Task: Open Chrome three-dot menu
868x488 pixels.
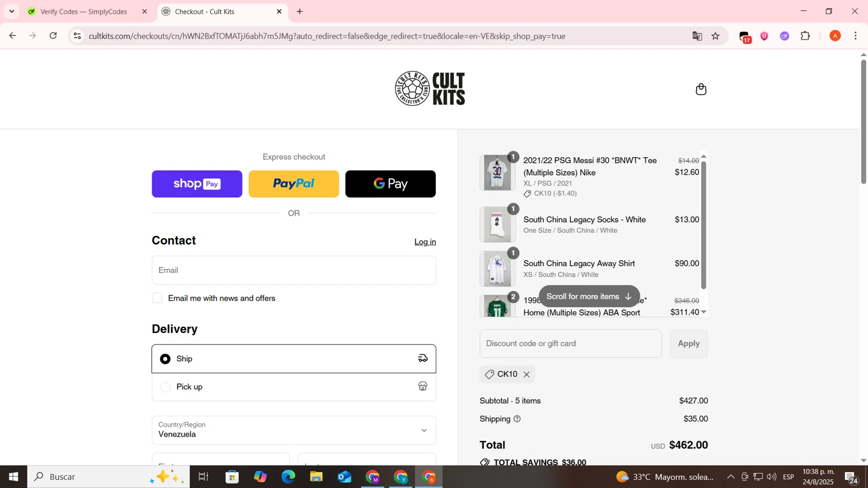Action: [x=856, y=36]
